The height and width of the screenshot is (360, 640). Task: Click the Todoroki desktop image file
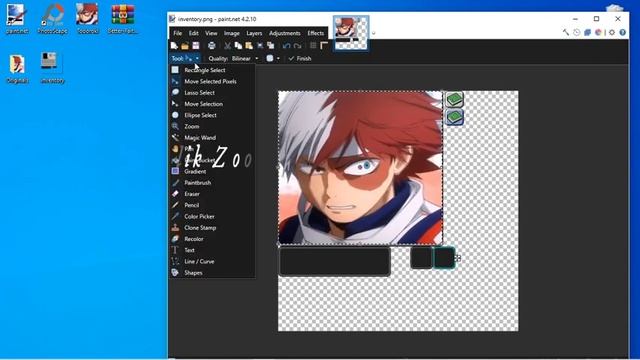[87, 19]
